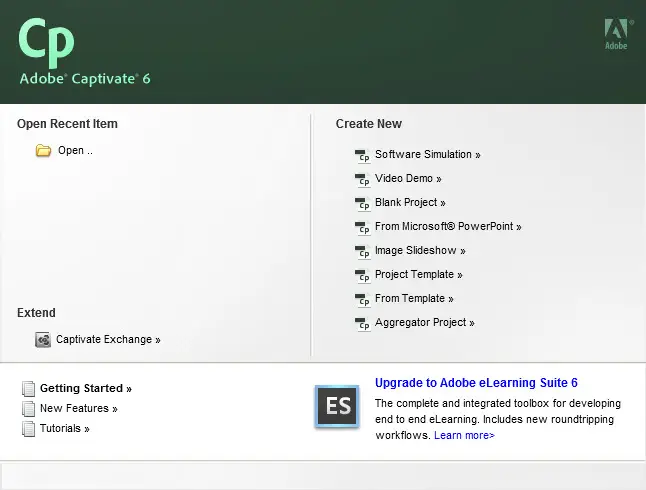This screenshot has height=490, width=646.
Task: Click the Cp icon beside Software Simulation
Action: tap(363, 156)
